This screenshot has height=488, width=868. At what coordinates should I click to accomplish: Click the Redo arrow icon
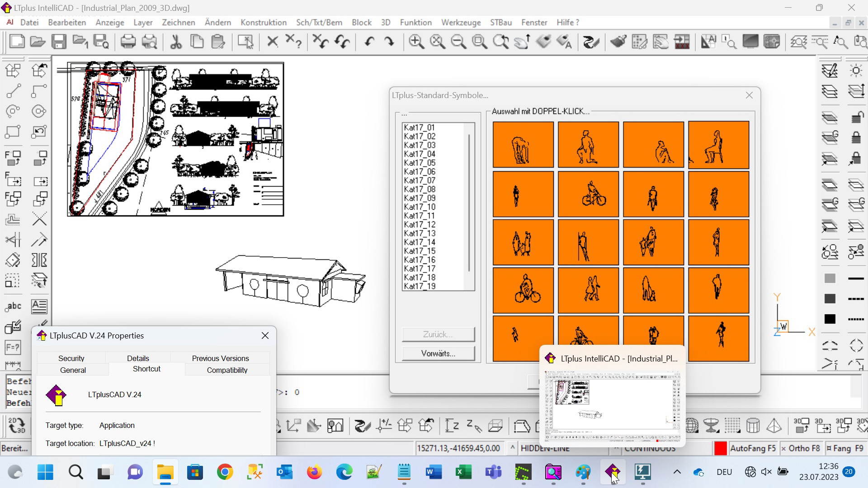pos(389,42)
